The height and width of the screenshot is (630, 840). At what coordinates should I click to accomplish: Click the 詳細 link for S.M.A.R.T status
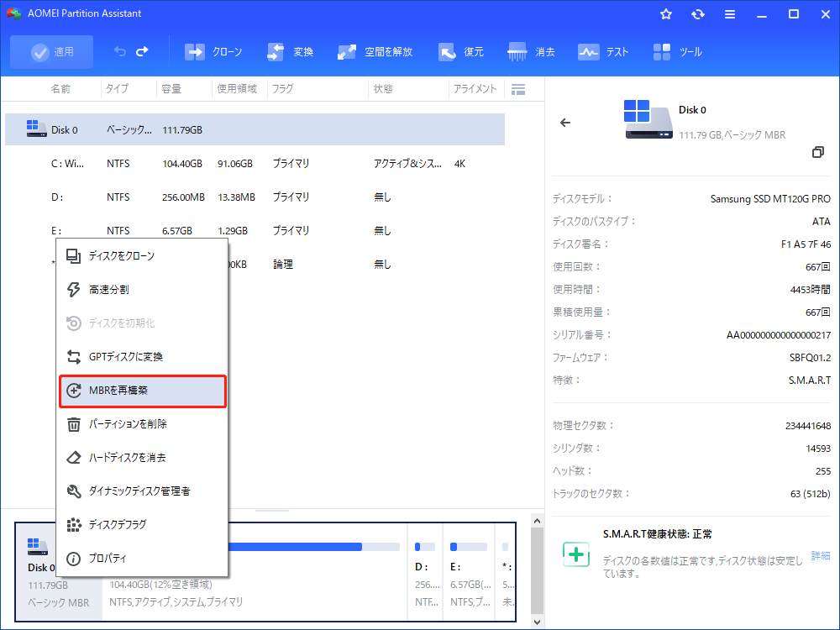pos(820,555)
